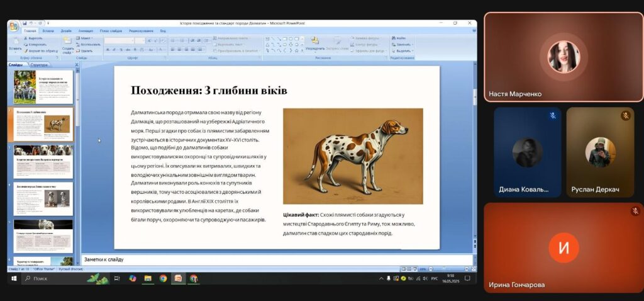Open the Макет layout dropdown

coord(86,38)
